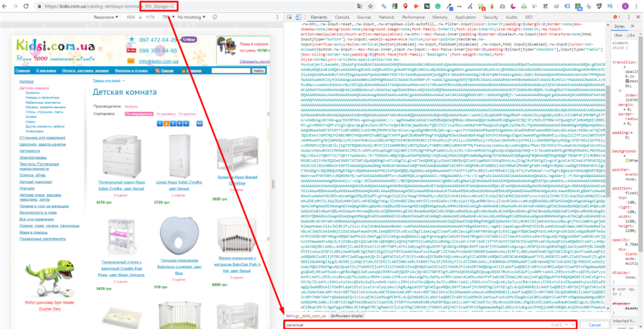Open the No throttling dropdown
644x329 pixels.
coord(192,17)
